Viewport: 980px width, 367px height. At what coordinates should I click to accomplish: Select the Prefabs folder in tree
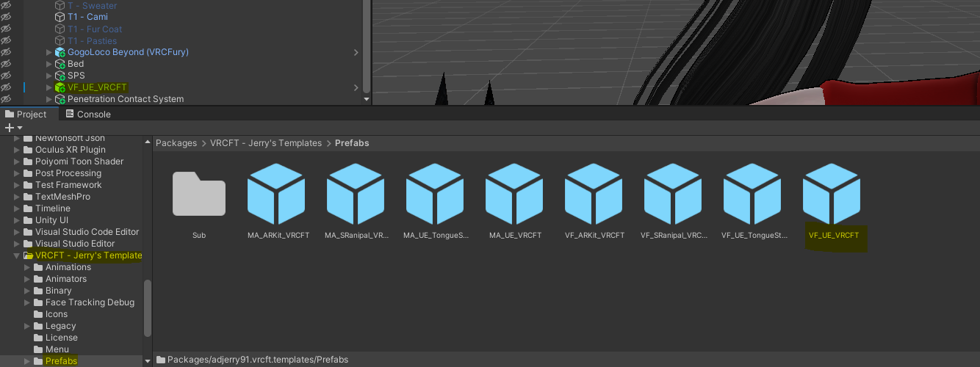click(61, 361)
